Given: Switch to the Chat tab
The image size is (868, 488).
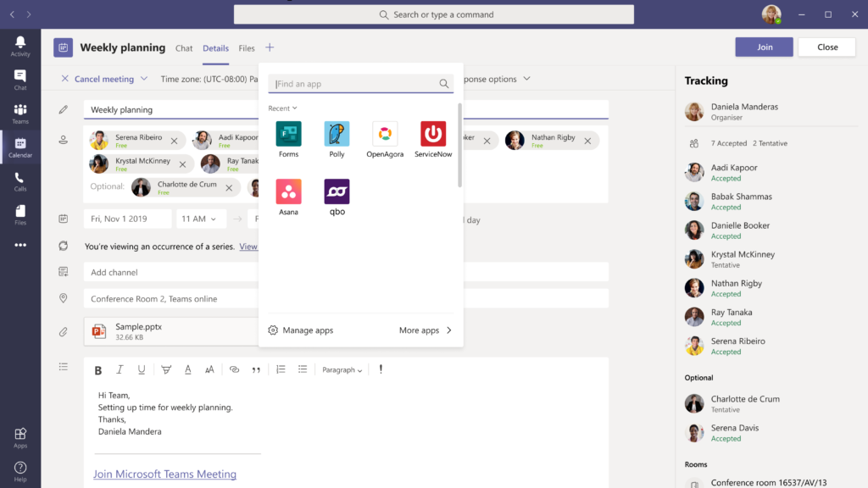Looking at the screenshot, I should [184, 48].
